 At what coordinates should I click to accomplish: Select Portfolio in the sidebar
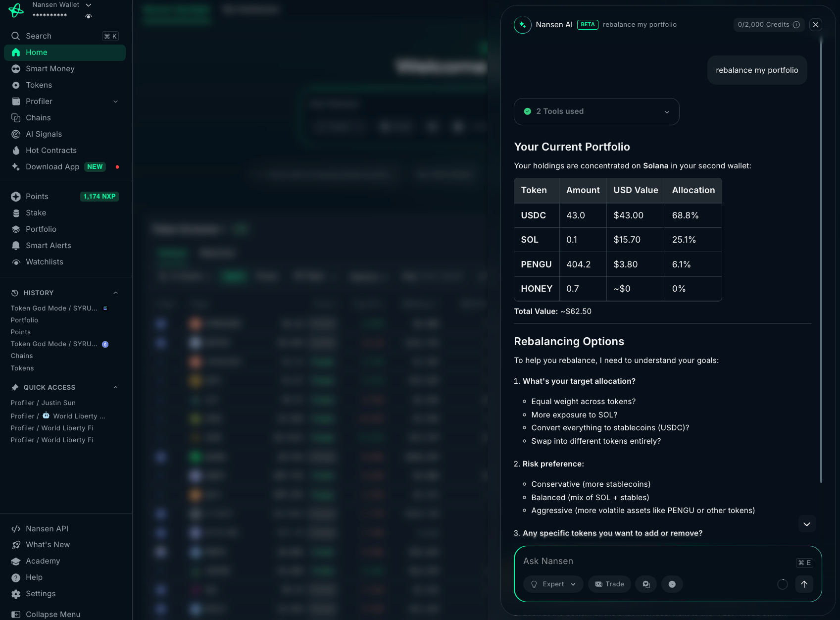coord(41,229)
